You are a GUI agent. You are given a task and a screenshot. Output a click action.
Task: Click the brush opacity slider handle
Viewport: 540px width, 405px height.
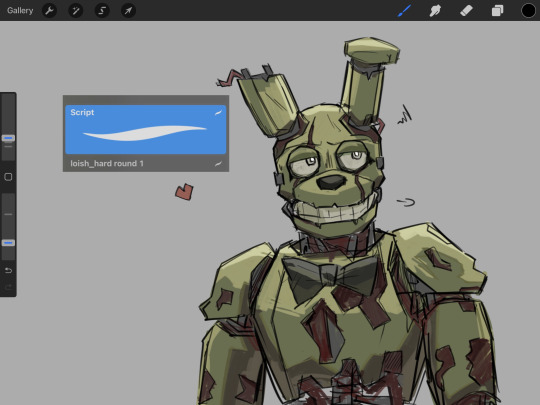point(8,243)
